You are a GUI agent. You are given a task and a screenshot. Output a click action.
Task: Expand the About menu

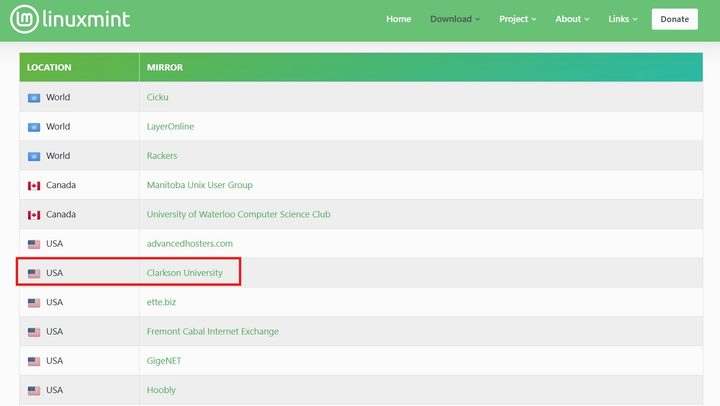pyautogui.click(x=572, y=19)
